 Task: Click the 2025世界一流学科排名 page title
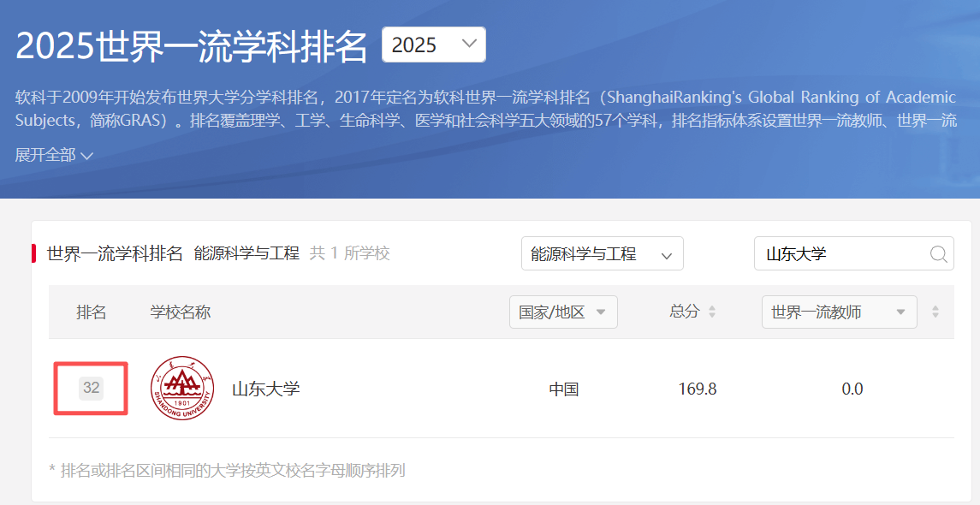tap(192, 47)
